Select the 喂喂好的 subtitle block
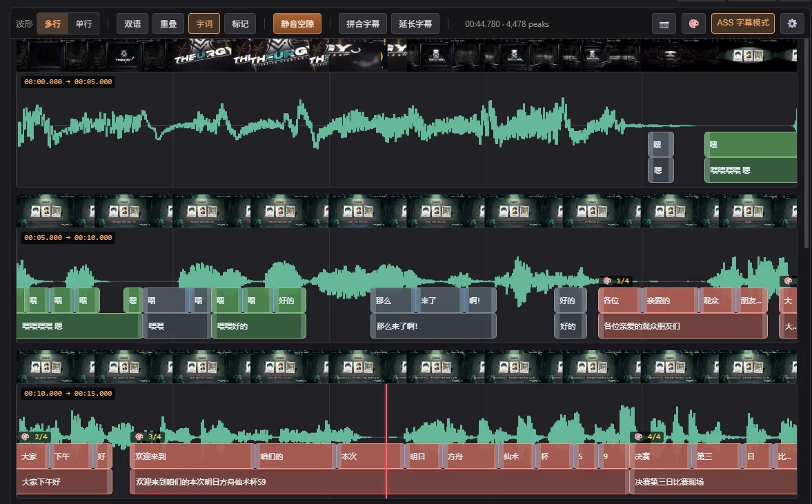 tap(259, 326)
